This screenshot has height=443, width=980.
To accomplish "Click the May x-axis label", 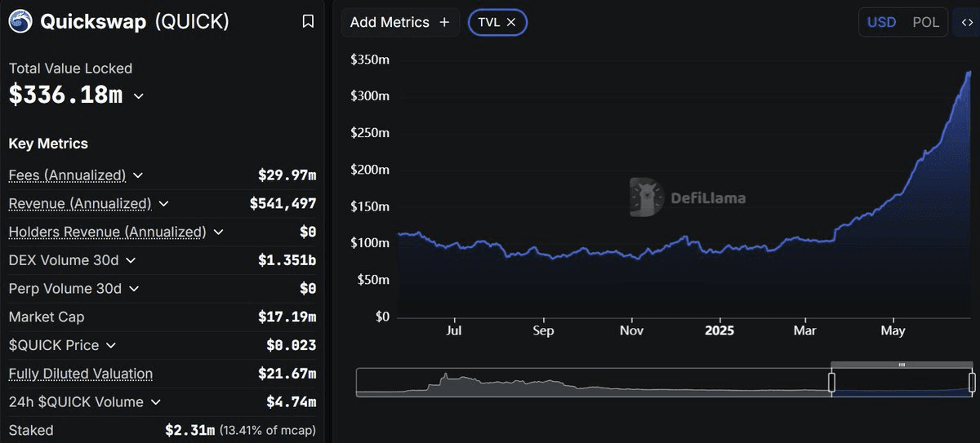I will click(x=893, y=330).
